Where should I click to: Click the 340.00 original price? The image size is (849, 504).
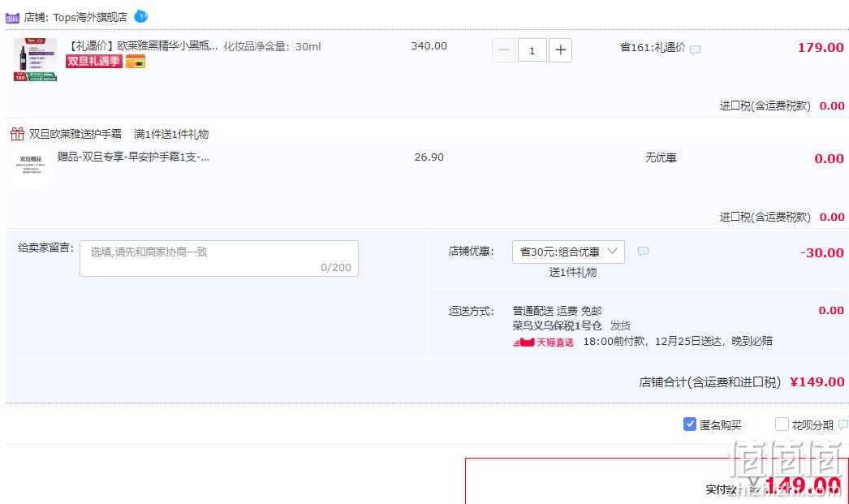coord(429,46)
